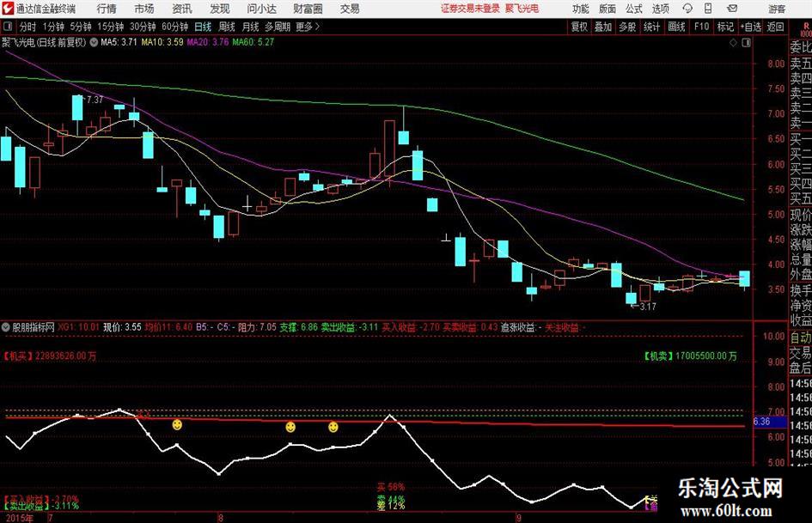Viewport: 812px width, 523px height.
Task: Click the 叠加 overlay button
Action: click(603, 27)
